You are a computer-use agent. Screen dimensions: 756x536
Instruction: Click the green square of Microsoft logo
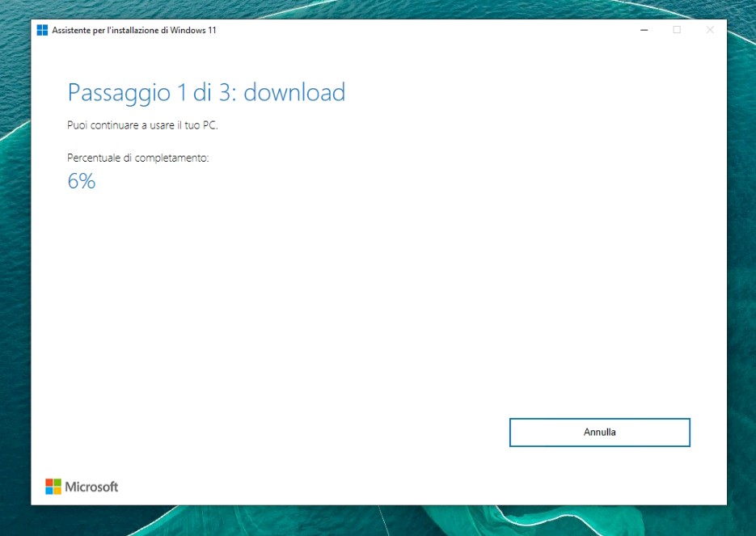click(x=57, y=483)
